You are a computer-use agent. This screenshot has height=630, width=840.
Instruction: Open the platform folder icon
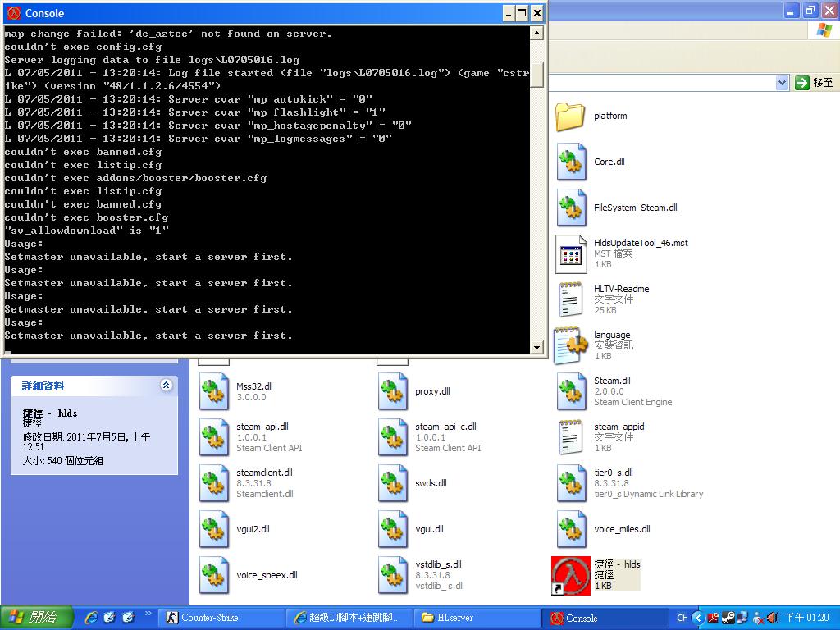click(x=570, y=116)
